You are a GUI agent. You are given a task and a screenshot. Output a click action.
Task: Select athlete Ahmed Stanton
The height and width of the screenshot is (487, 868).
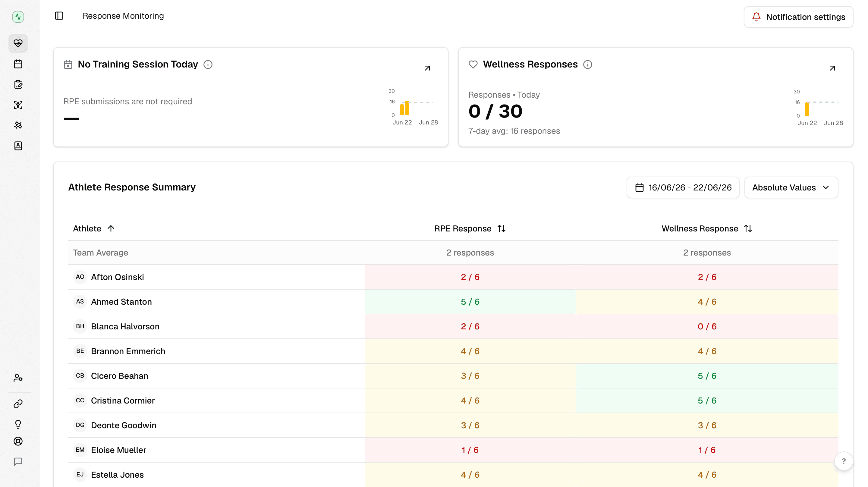121,302
